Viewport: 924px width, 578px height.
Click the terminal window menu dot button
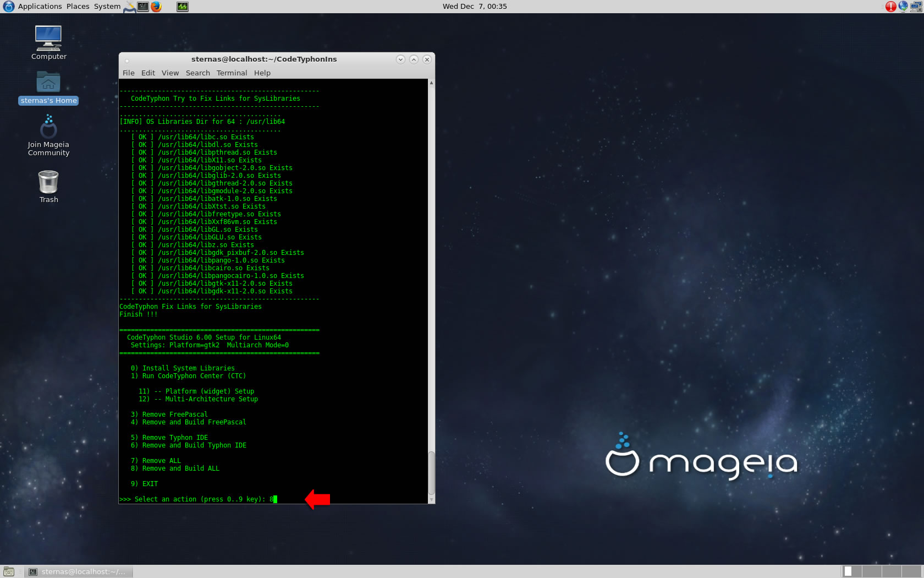127,61
